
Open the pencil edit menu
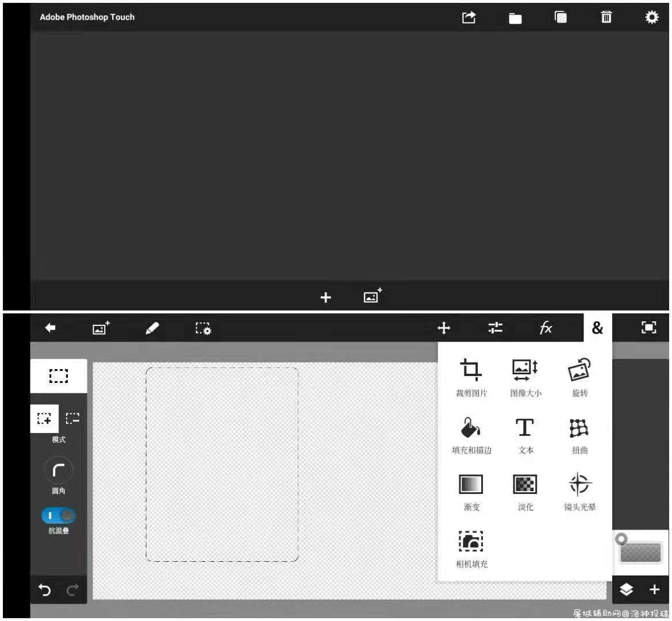(152, 328)
